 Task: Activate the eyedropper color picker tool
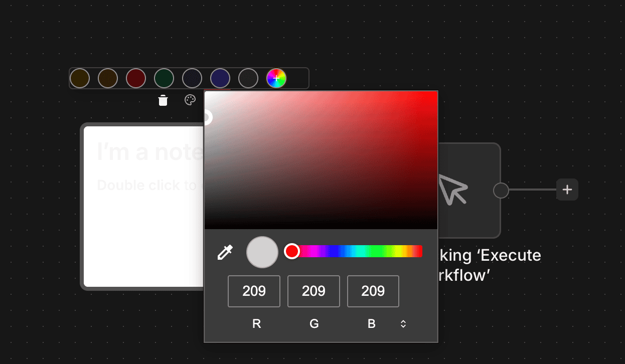pos(225,252)
